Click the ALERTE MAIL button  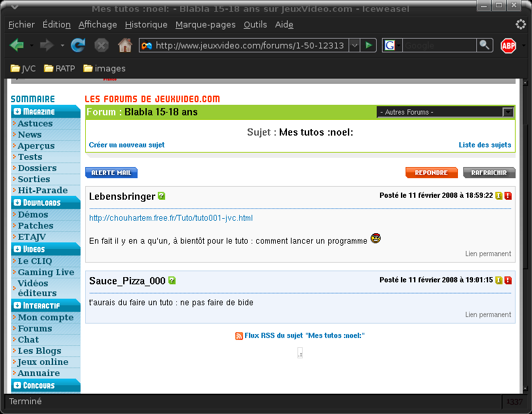[111, 173]
